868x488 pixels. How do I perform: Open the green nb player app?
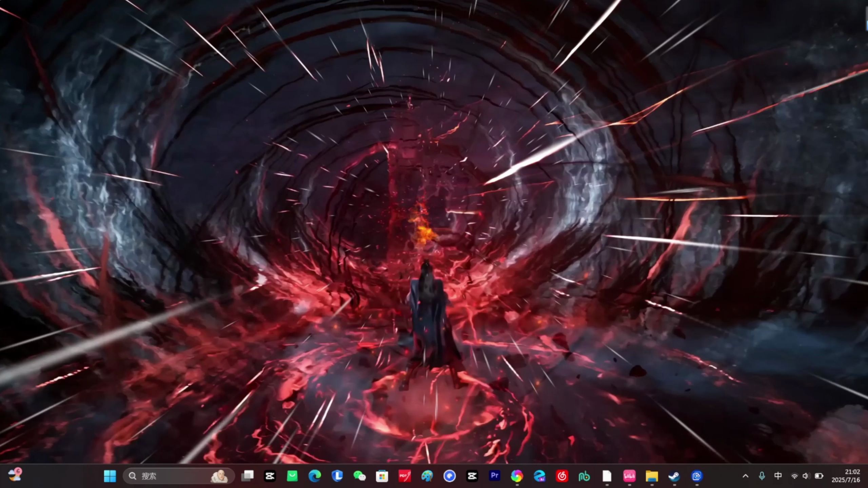click(584, 476)
